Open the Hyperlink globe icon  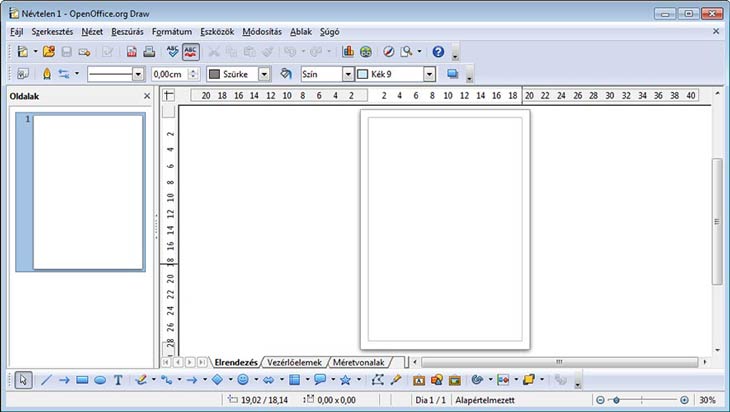(366, 52)
